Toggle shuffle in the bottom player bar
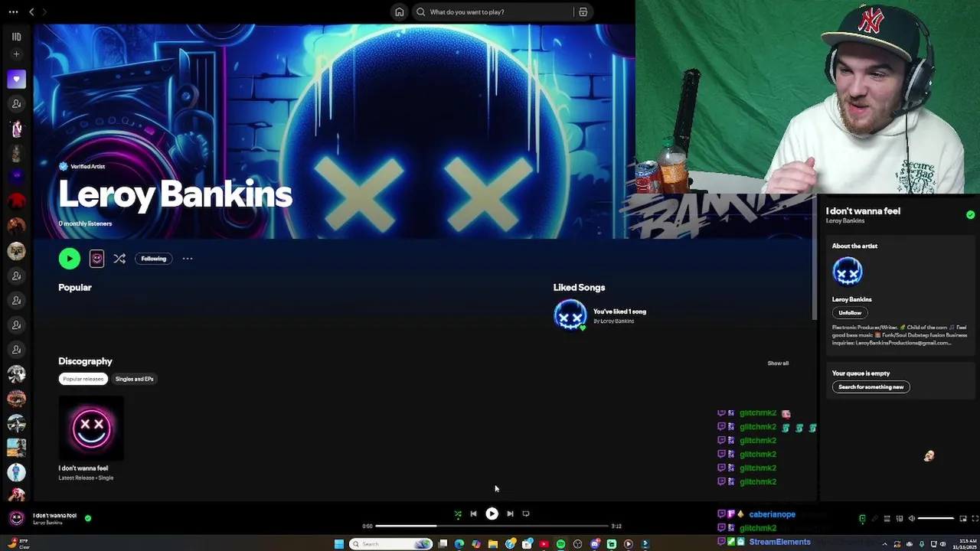The image size is (980, 551). point(458,514)
